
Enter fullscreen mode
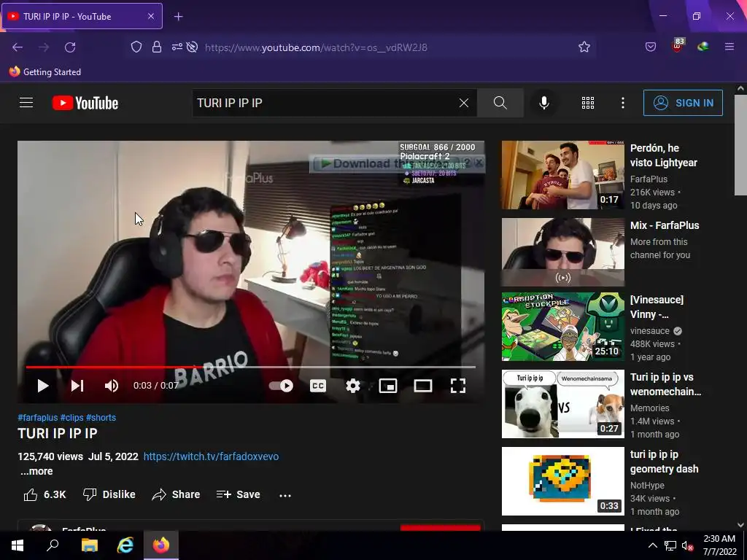coord(458,386)
